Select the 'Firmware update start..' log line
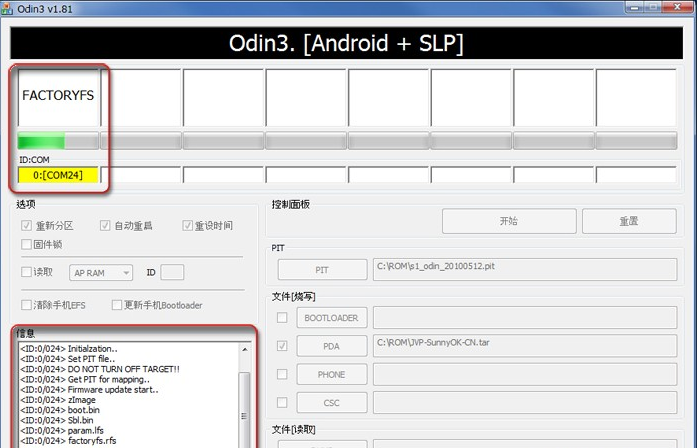The height and width of the screenshot is (448, 698). pos(89,389)
